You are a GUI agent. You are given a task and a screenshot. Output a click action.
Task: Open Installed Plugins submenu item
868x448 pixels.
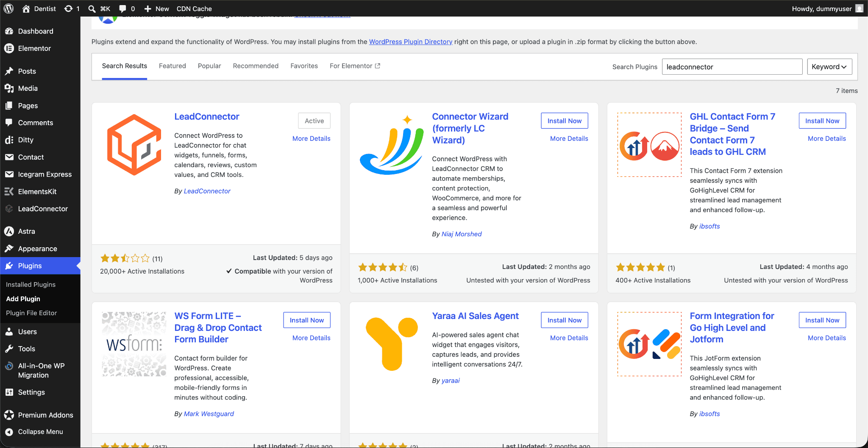(x=31, y=284)
